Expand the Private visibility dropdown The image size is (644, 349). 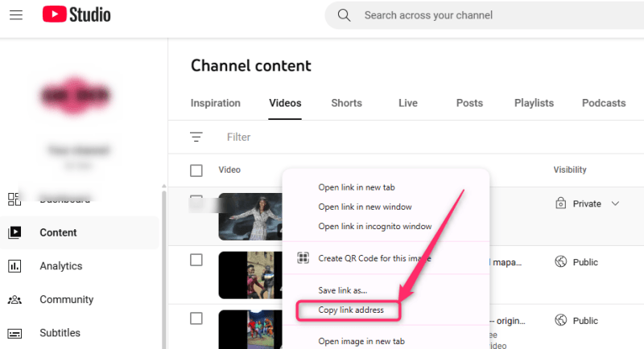616,204
